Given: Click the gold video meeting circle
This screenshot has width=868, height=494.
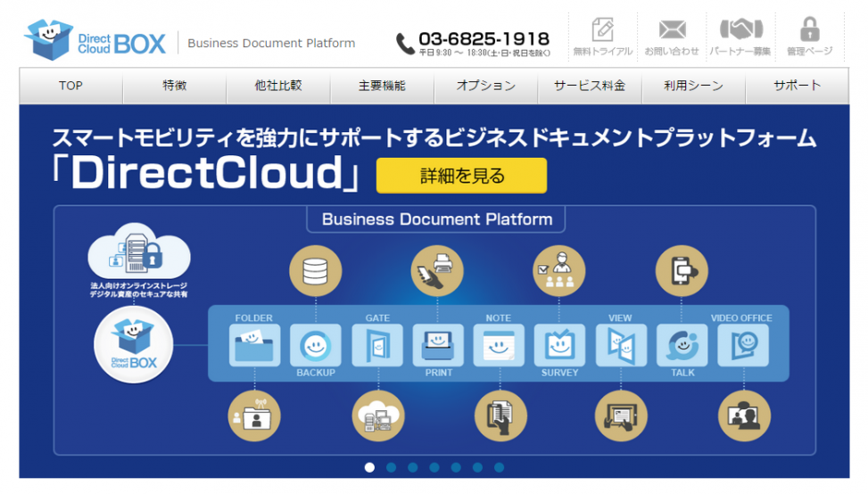Looking at the screenshot, I should coord(744,416).
